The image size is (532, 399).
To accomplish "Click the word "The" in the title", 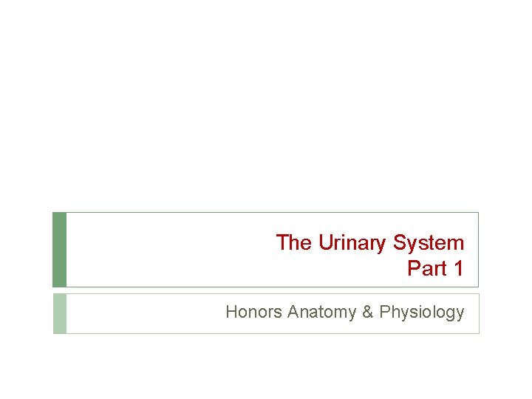I will pos(294,242).
